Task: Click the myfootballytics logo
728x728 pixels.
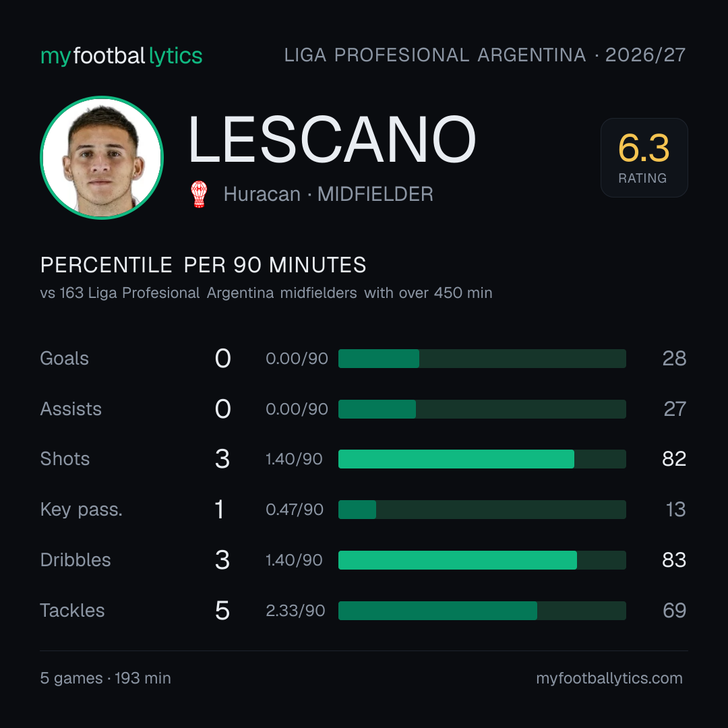Action: 121,56
